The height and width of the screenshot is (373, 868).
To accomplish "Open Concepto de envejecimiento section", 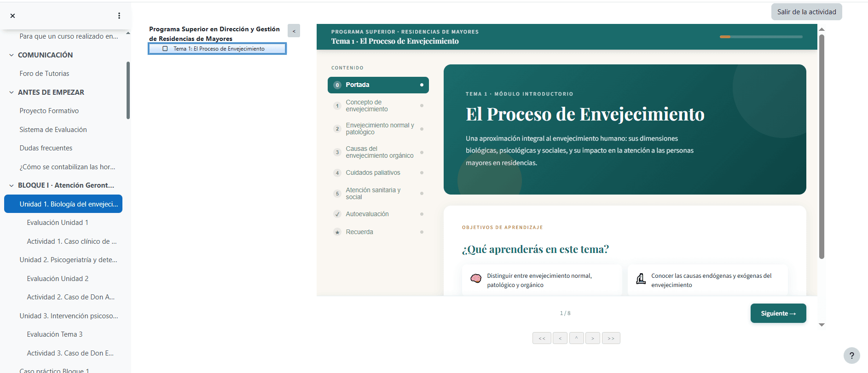I will pyautogui.click(x=378, y=106).
